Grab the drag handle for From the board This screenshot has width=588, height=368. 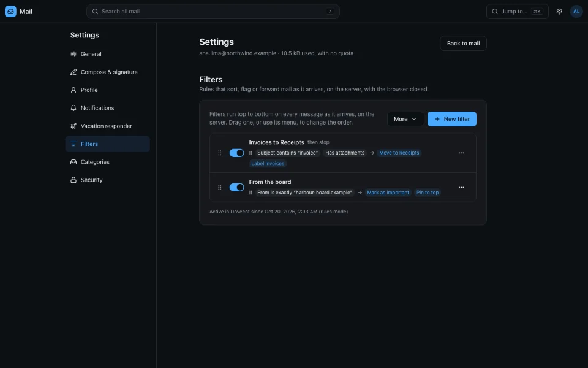[220, 187]
